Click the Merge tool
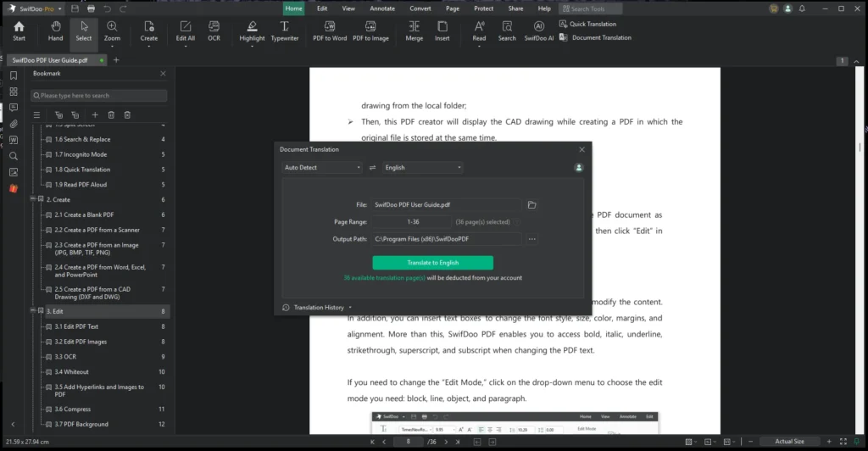Screen dimensions: 868x451 pyautogui.click(x=414, y=31)
